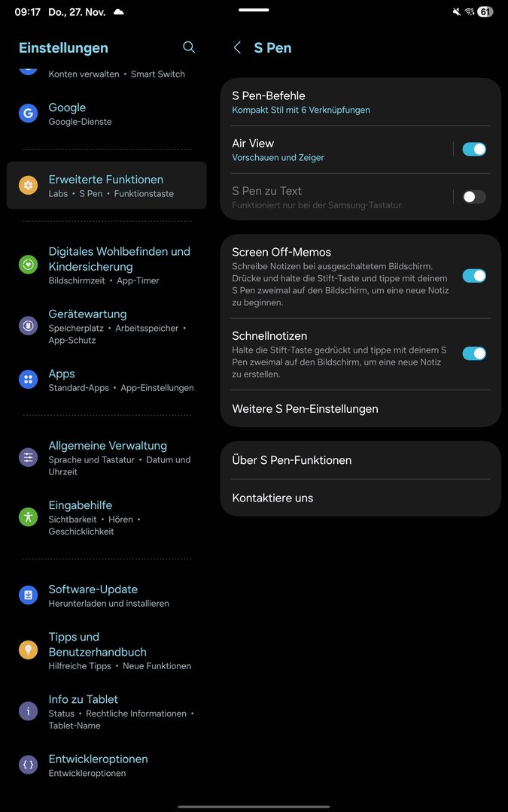508x812 pixels.
Task: Tap the Software-Update icon
Action: click(28, 595)
